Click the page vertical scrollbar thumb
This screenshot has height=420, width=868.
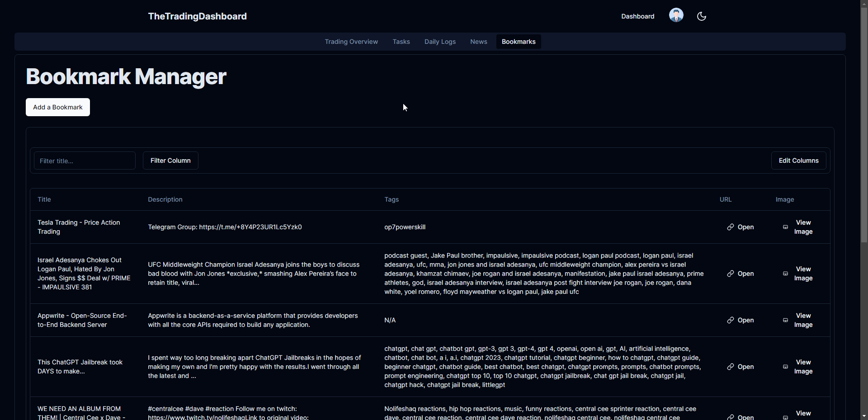coord(864,125)
